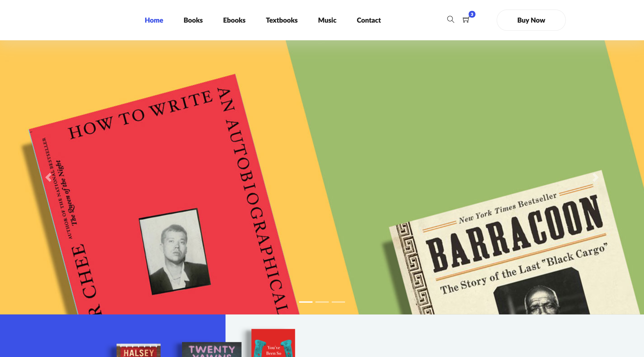Viewport: 644px width, 357px height.
Task: Open the shopping cart icon
Action: pyautogui.click(x=466, y=20)
